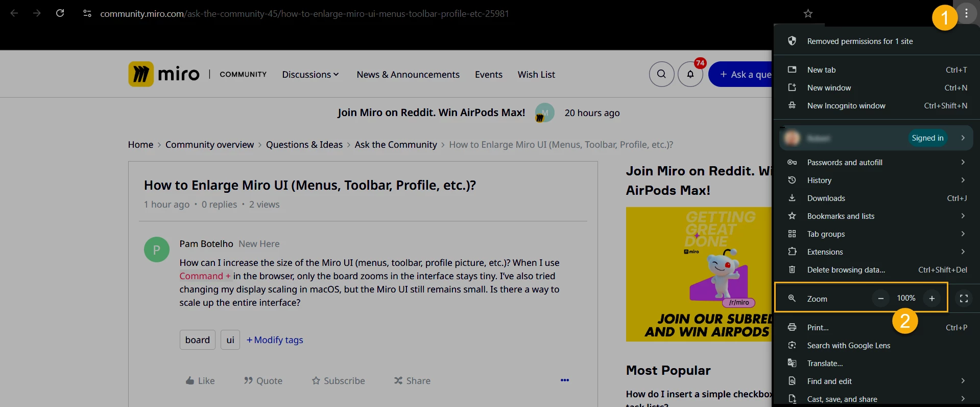
Task: Subscribe to this topic
Action: (x=339, y=381)
